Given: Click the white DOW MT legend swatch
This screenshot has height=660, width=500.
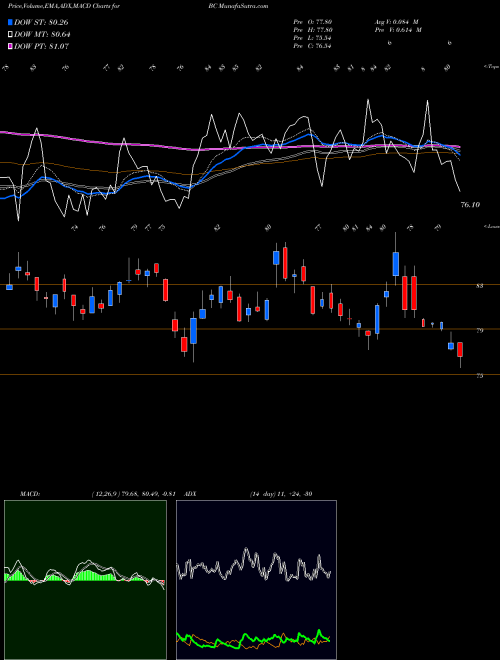Looking at the screenshot, I should coord(10,35).
